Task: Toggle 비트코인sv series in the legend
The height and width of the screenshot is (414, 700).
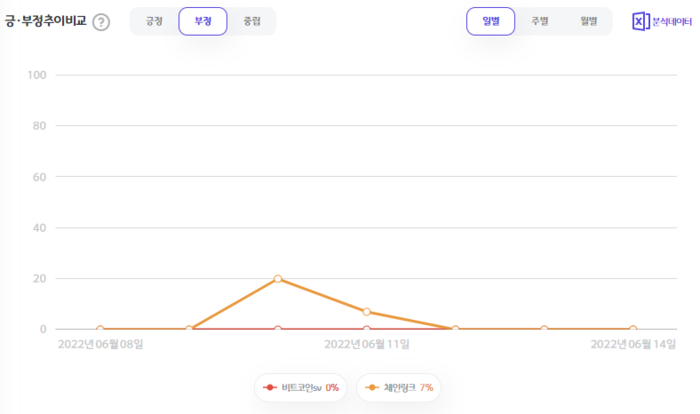Action: point(301,387)
